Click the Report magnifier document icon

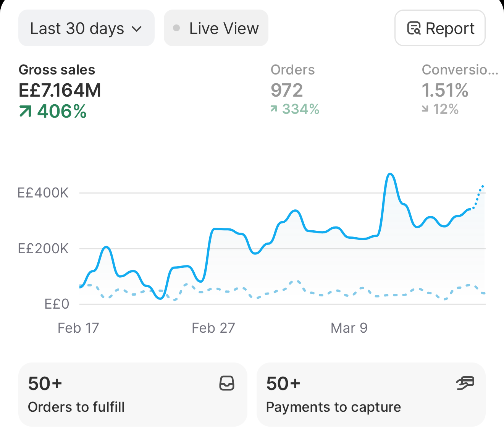point(414,29)
